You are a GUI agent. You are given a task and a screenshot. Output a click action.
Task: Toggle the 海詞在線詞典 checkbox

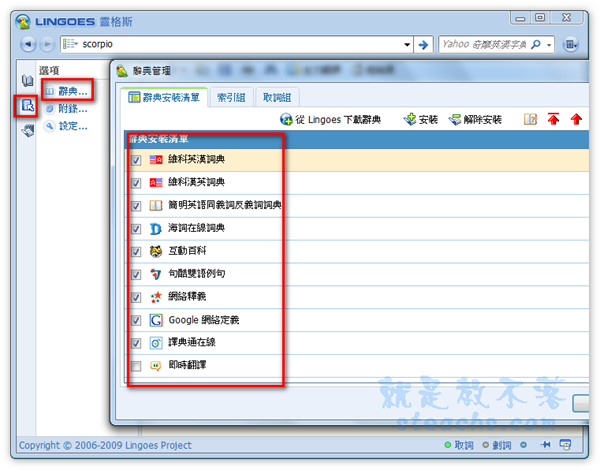(136, 229)
